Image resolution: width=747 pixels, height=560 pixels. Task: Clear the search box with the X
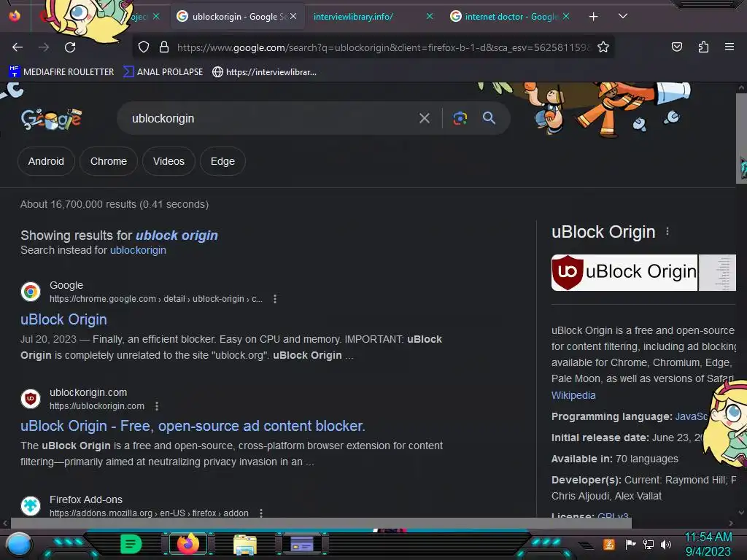point(424,118)
